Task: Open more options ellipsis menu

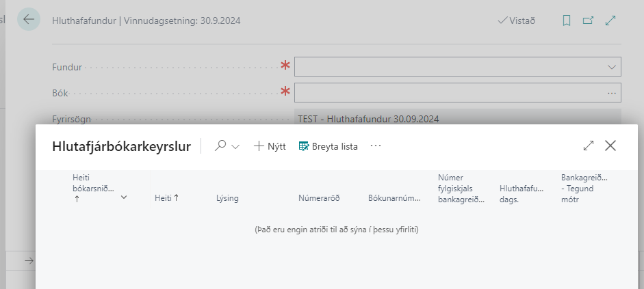Action: pos(375,146)
